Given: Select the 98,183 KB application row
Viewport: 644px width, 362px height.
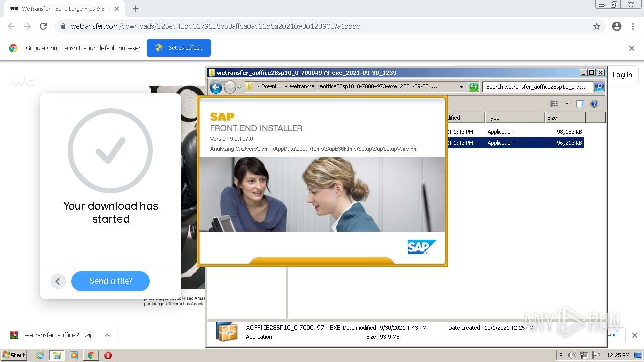Looking at the screenshot, I should (515, 132).
